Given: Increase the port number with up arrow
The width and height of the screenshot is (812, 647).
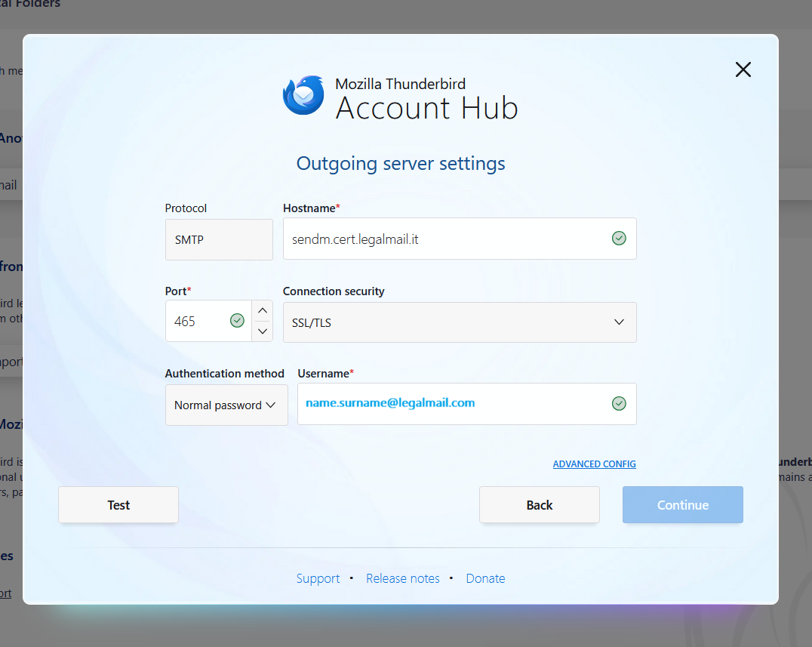Looking at the screenshot, I should [x=263, y=311].
